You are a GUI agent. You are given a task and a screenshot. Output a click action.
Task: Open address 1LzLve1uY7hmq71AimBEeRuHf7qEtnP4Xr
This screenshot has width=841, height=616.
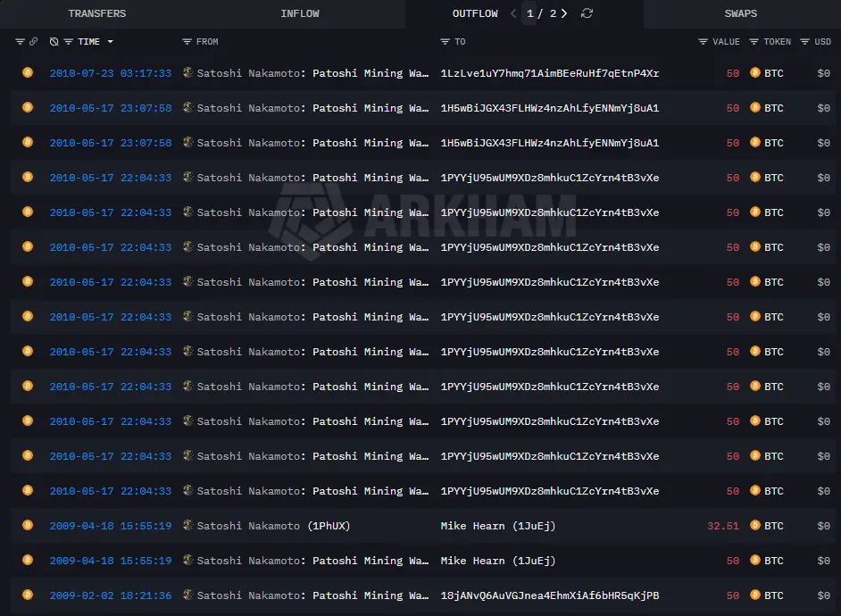(x=550, y=73)
